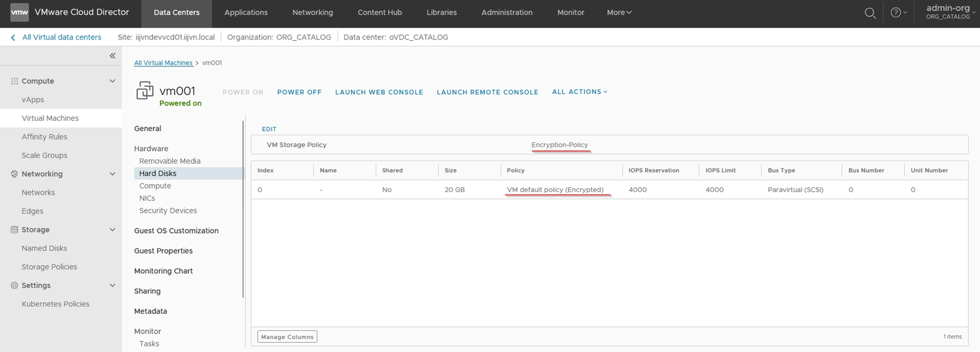Go back to All Virtual data centers

[x=56, y=37]
